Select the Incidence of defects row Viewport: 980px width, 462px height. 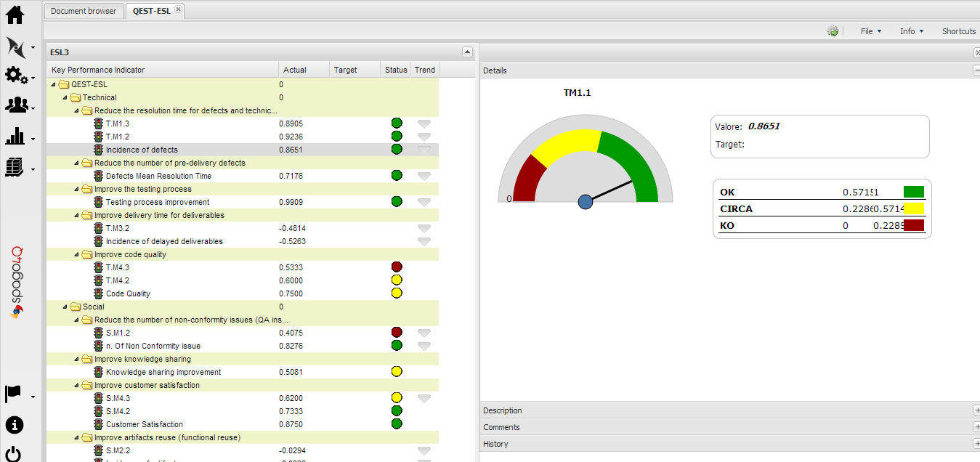243,150
